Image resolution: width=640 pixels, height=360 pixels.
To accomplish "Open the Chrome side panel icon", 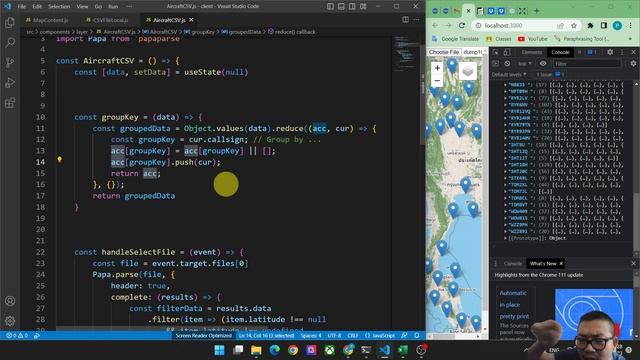I will (x=604, y=26).
